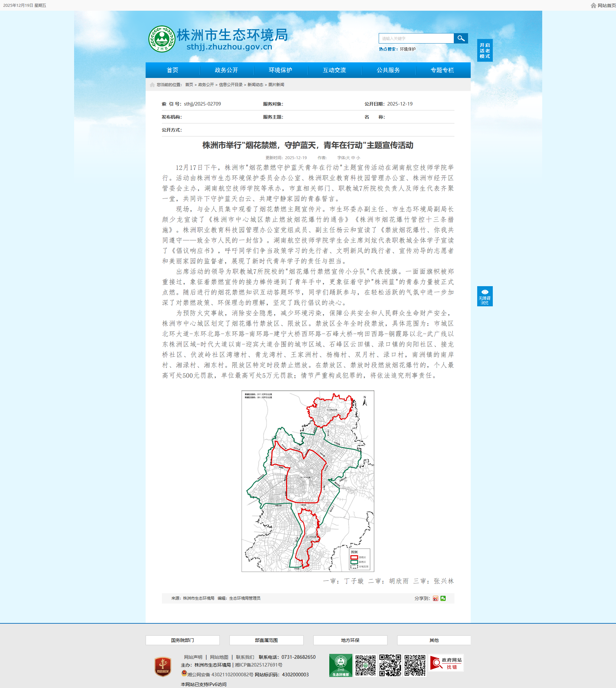616x688 pixels.
Task: Set font size to 大 (large)
Action: [x=348, y=158]
